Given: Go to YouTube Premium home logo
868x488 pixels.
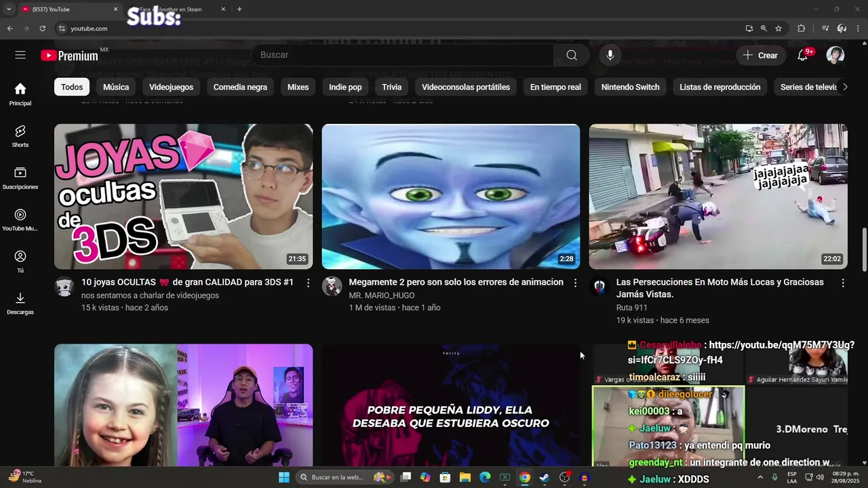Looking at the screenshot, I should point(70,56).
